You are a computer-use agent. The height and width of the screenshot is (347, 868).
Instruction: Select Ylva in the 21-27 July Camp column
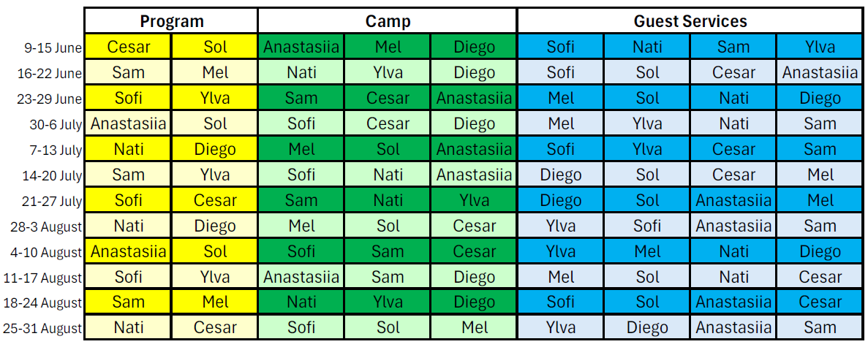[473, 200]
